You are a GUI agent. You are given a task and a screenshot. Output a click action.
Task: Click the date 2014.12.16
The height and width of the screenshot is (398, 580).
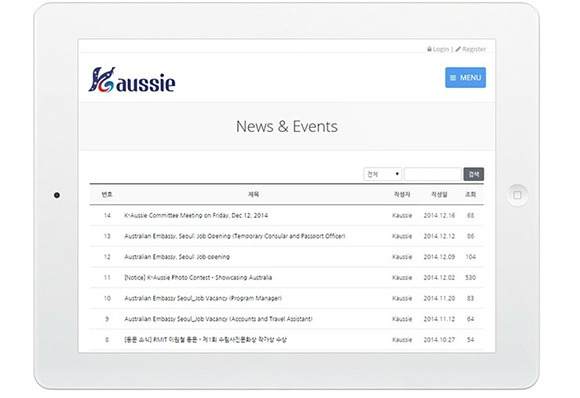439,215
